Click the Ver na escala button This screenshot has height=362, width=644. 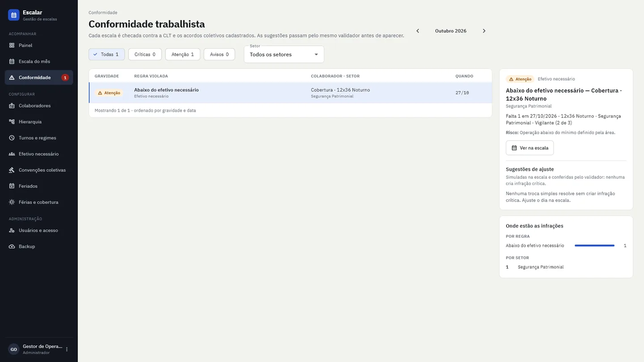[530, 148]
